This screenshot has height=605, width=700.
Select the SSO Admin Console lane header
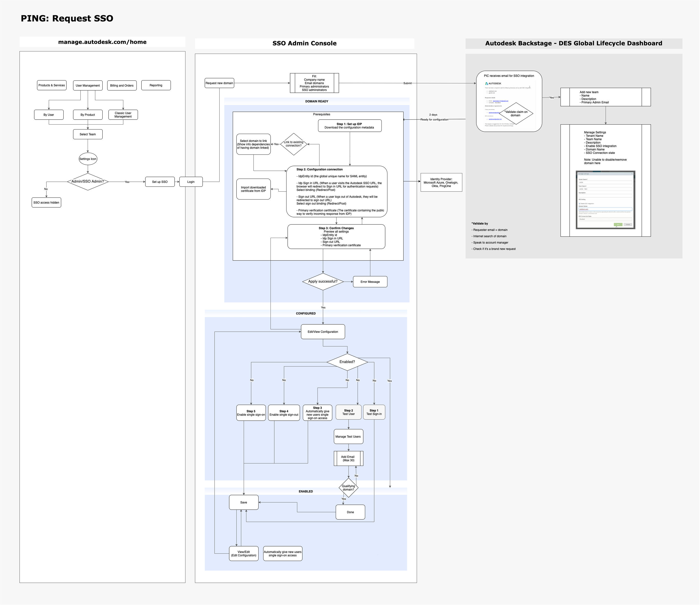(304, 43)
